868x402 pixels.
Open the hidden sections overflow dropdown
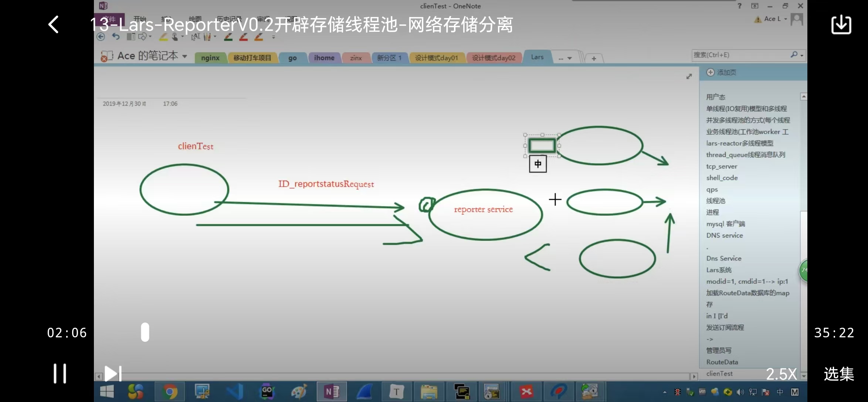(x=565, y=58)
